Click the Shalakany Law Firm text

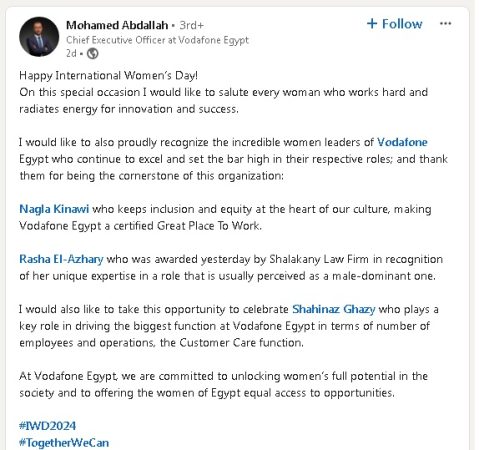[x=319, y=259]
